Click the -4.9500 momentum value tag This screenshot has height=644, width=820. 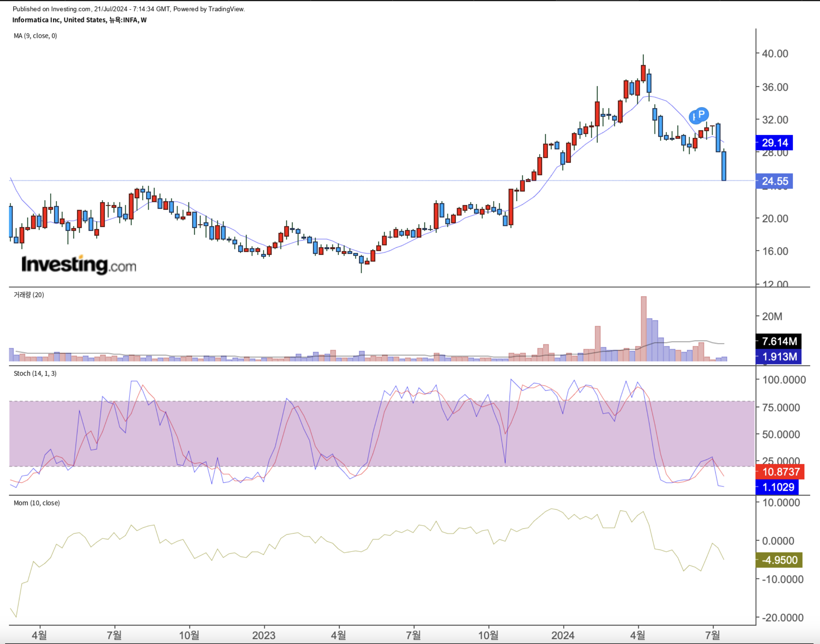point(779,560)
